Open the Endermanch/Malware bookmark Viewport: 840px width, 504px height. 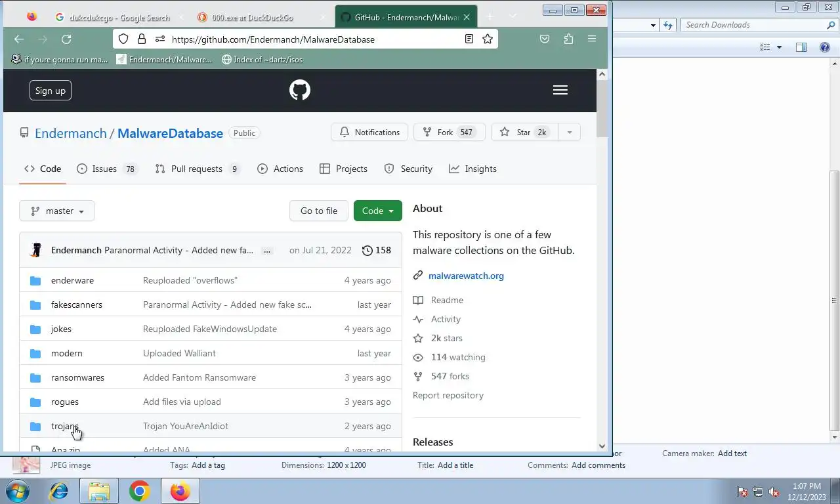pos(164,59)
